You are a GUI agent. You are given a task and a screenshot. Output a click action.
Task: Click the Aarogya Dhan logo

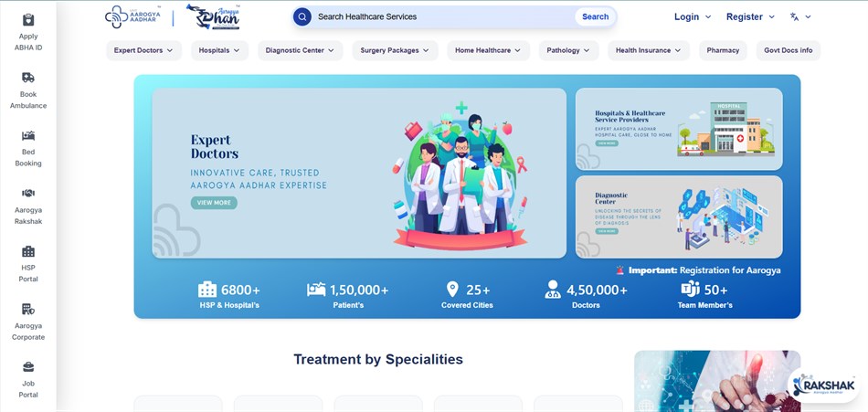coord(213,16)
